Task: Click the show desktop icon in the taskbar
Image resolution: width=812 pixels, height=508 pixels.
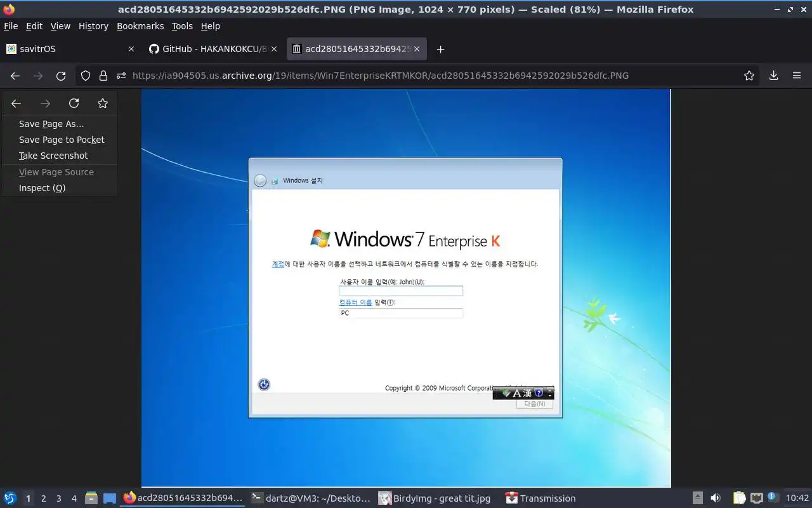Action: pyautogui.click(x=110, y=498)
